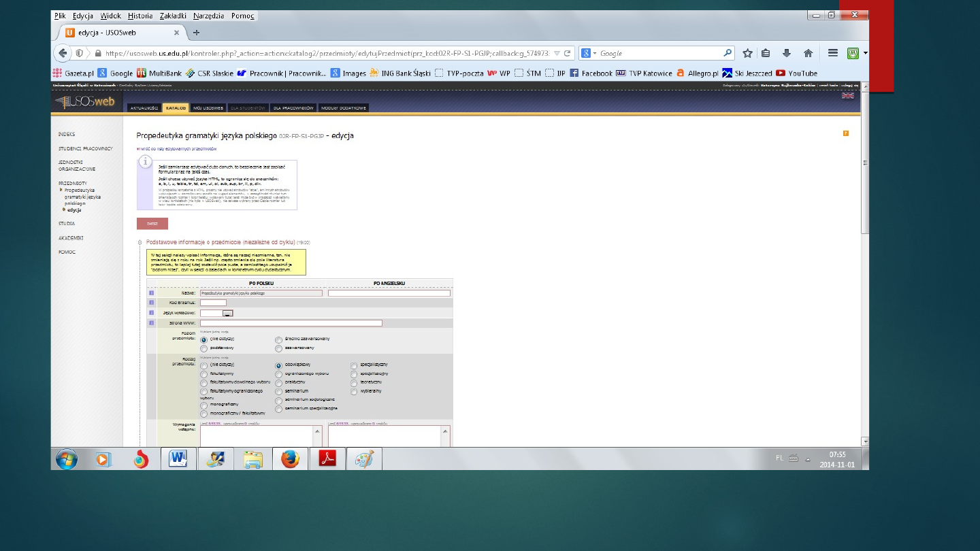
Task: Go to the Firefox home page icon
Action: [x=808, y=53]
